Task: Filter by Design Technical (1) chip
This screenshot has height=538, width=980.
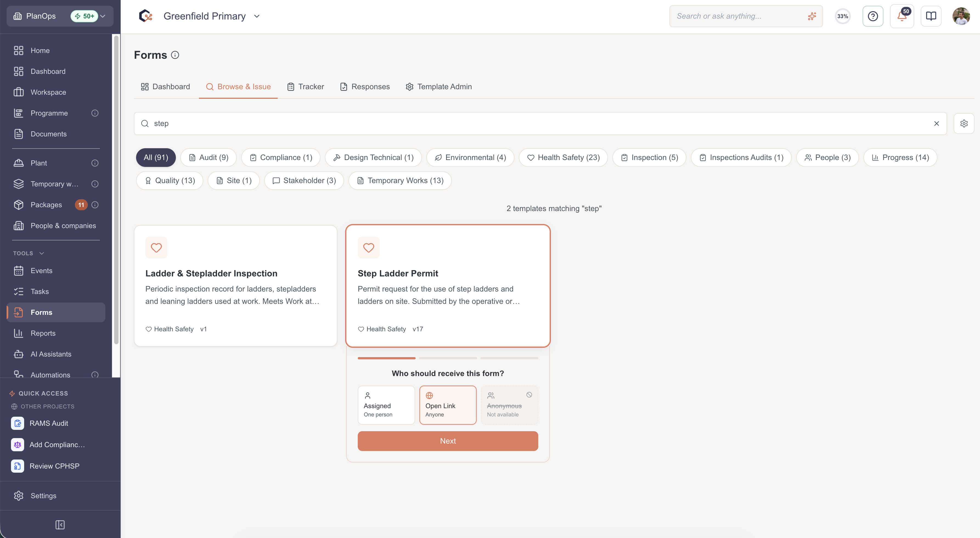Action: pos(373,157)
